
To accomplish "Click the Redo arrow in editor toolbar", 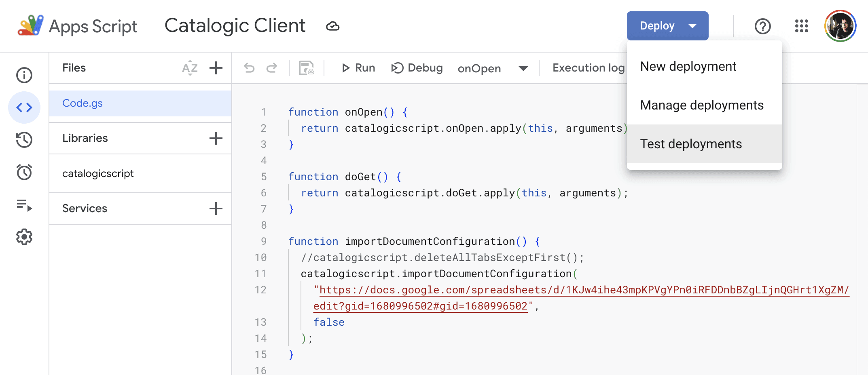I will pyautogui.click(x=272, y=68).
